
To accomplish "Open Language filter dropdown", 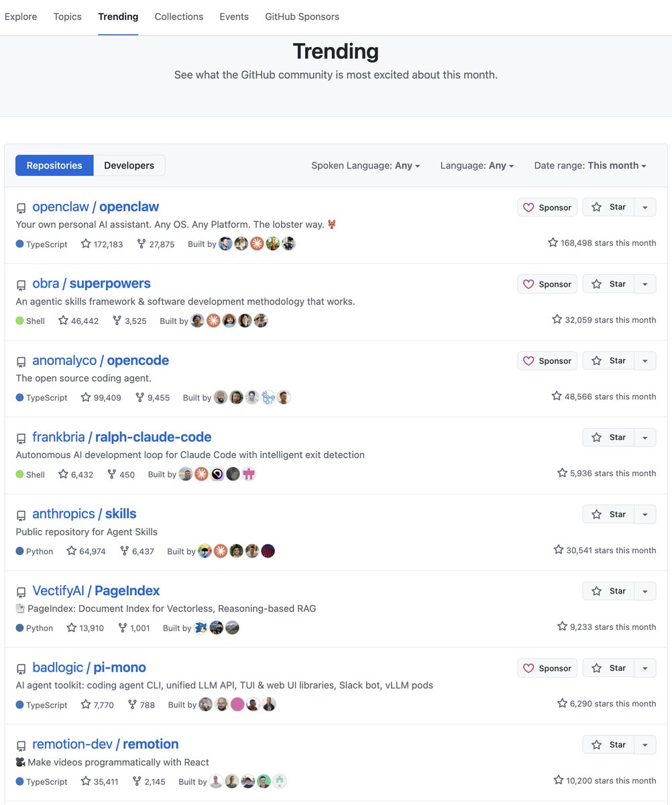I will 477,166.
